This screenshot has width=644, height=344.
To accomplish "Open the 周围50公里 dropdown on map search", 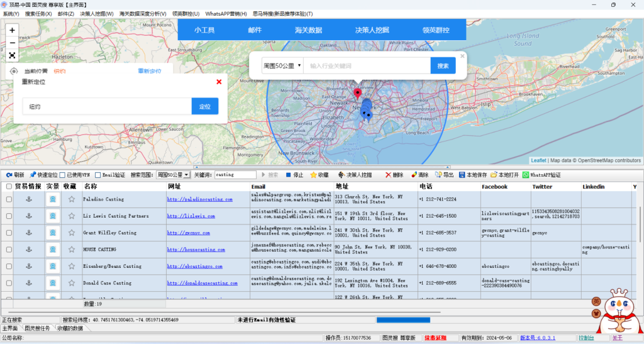I will 282,65.
